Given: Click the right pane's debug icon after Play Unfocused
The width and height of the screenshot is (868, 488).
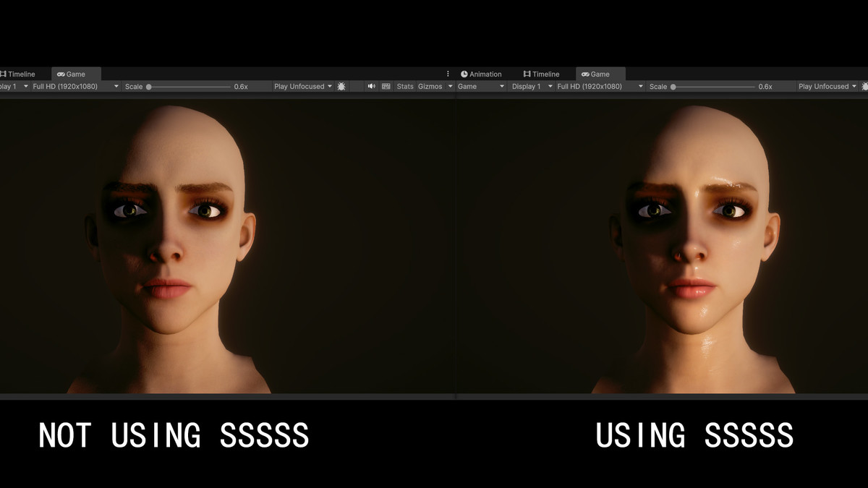Looking at the screenshot, I should [864, 86].
